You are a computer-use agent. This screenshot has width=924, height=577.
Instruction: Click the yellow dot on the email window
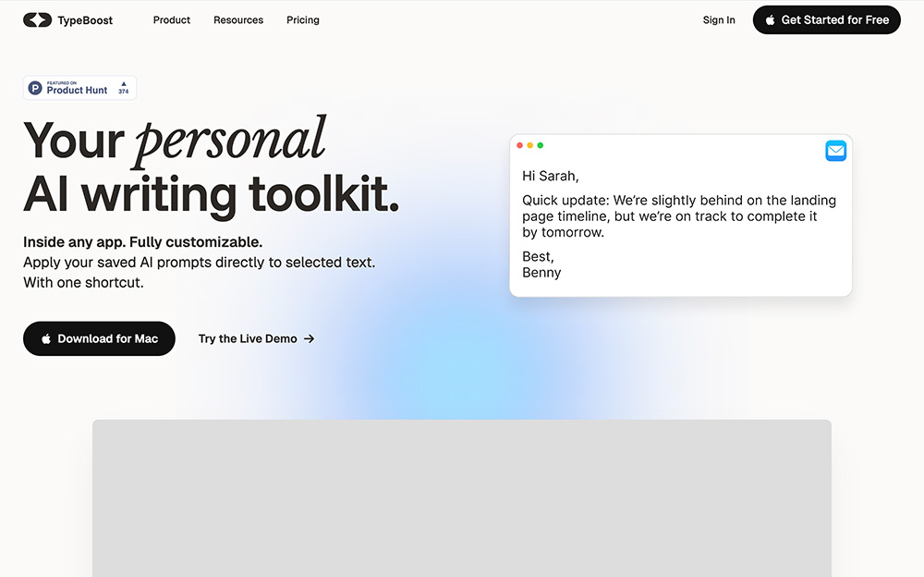529,145
